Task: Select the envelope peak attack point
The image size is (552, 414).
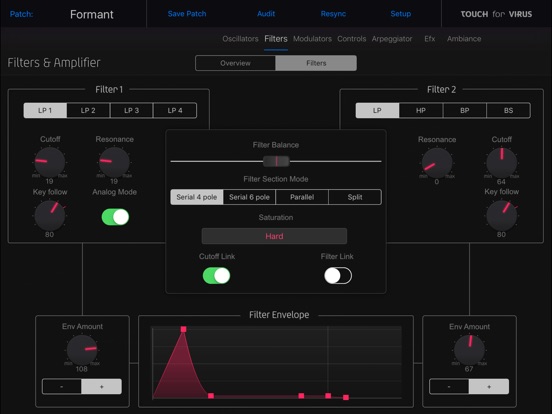Action: (x=183, y=329)
